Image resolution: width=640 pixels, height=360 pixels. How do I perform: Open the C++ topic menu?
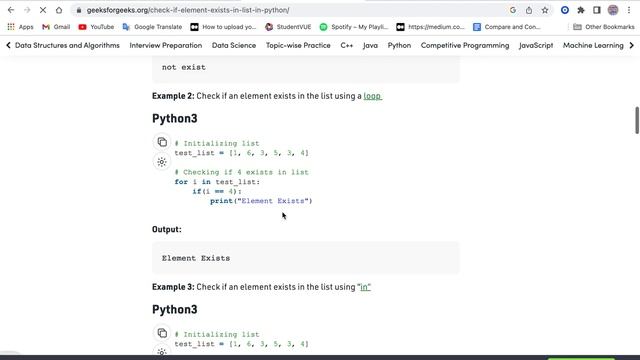[347, 45]
